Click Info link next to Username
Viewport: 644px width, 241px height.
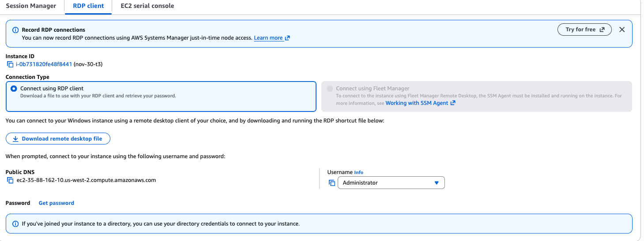(x=359, y=173)
